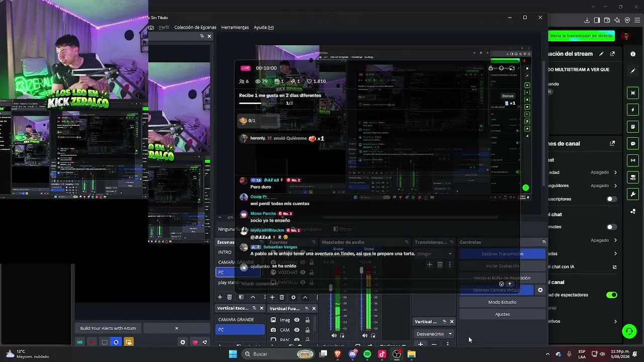The height and width of the screenshot is (362, 644).
Task: Click Modo Estudio button
Action: pyautogui.click(x=502, y=302)
